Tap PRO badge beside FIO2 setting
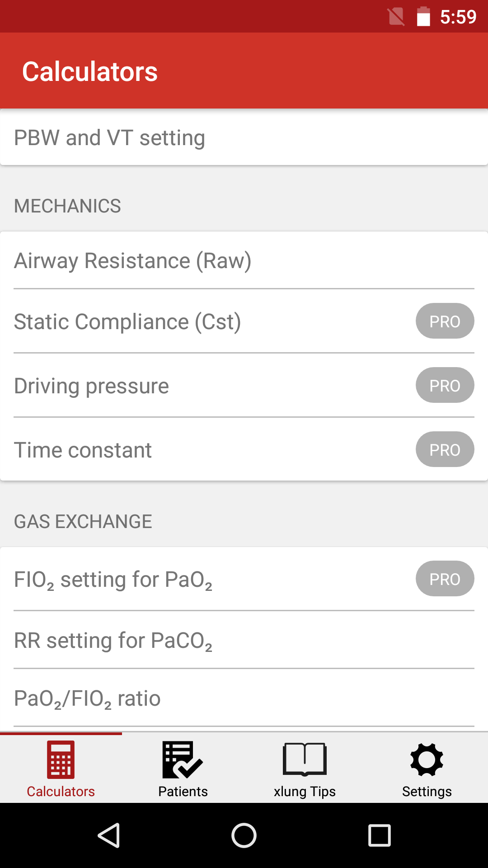 (x=445, y=579)
